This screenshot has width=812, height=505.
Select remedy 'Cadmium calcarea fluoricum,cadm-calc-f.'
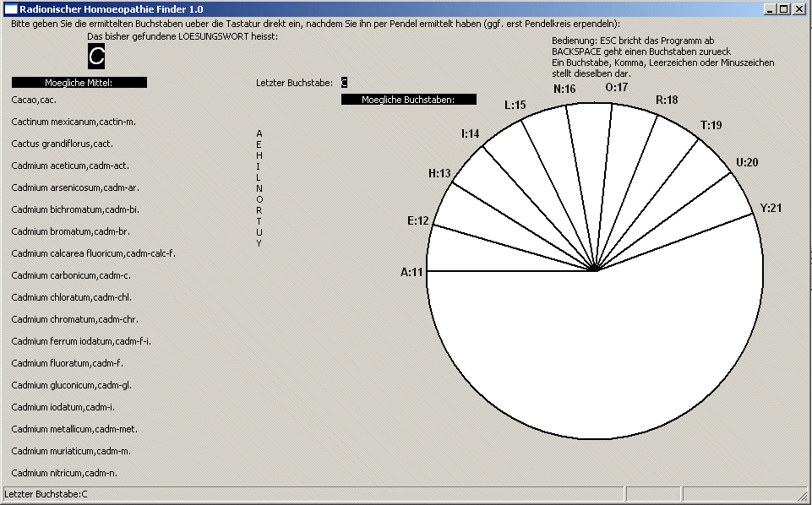tap(94, 253)
